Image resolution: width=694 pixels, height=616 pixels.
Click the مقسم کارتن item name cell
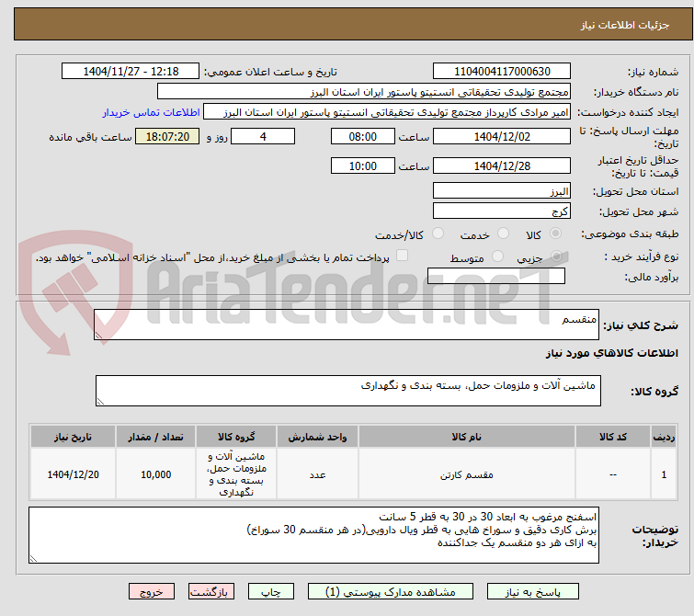(x=467, y=474)
